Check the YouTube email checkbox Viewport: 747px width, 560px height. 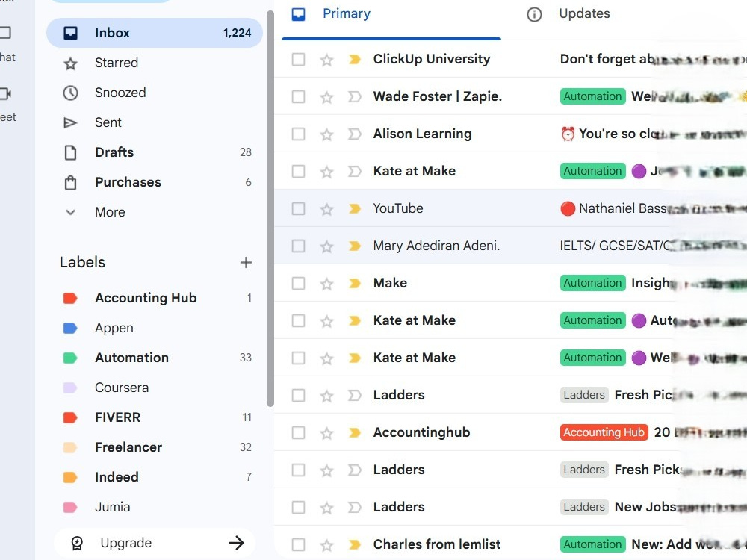pyautogui.click(x=298, y=208)
